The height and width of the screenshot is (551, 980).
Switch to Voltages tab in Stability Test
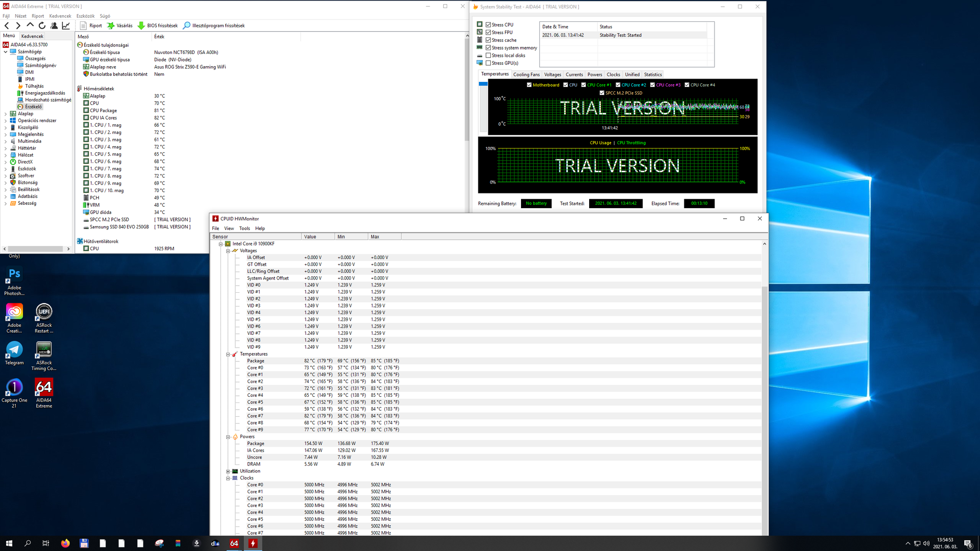click(552, 75)
